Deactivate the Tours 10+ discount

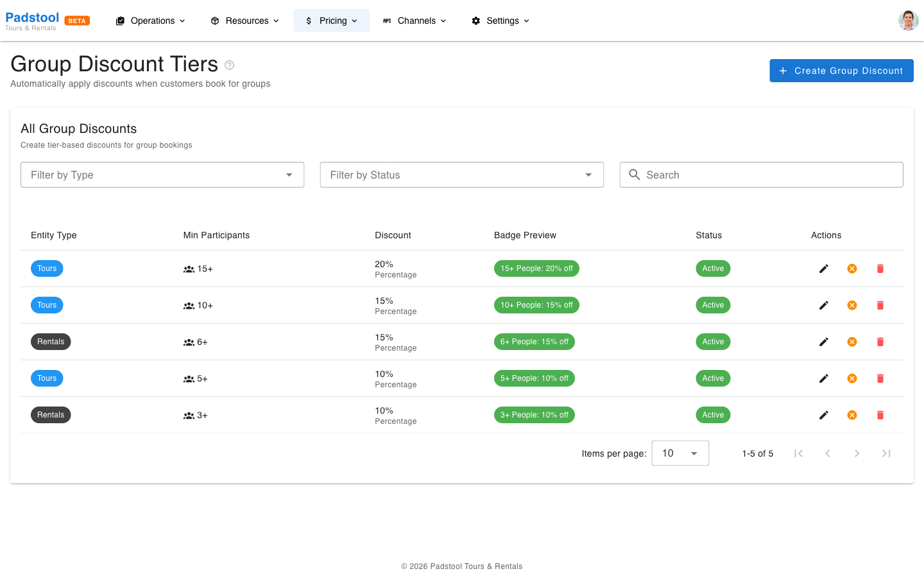852,305
